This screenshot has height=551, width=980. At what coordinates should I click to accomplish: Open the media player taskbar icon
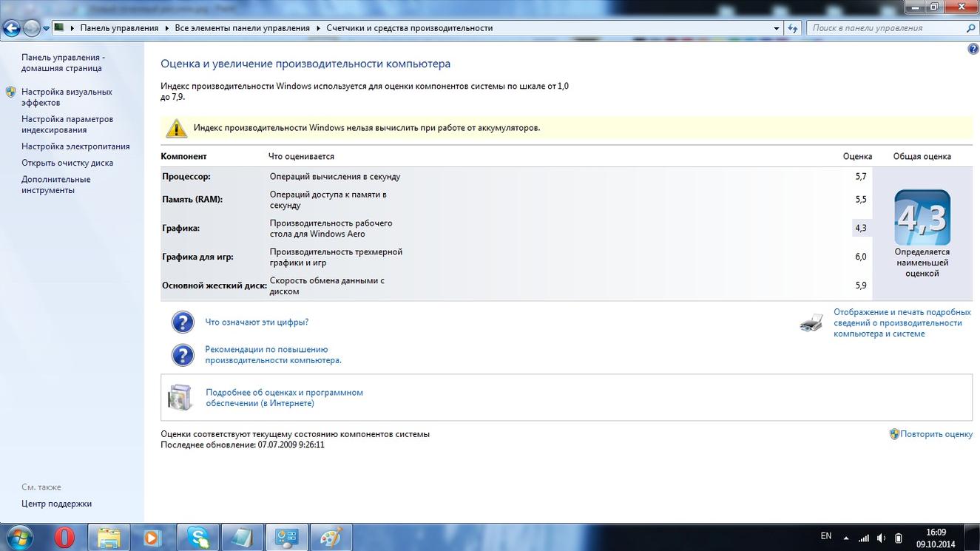(x=154, y=538)
